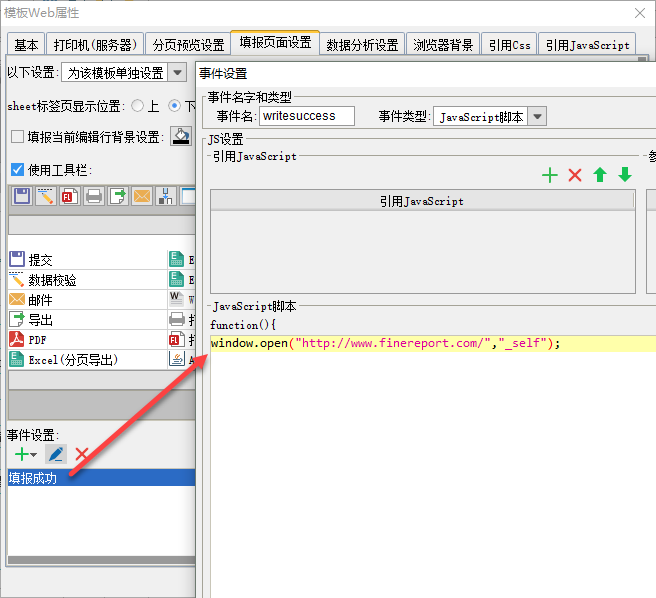Open the row background paint bucket picker

point(181,136)
